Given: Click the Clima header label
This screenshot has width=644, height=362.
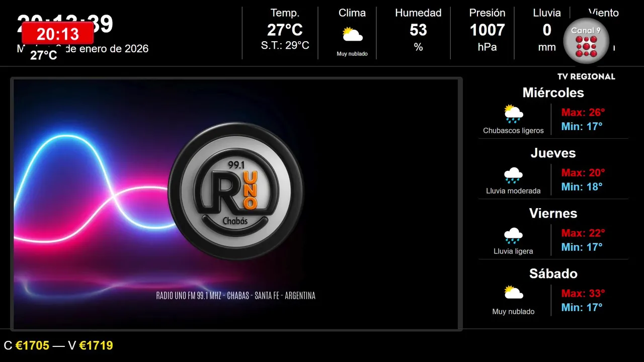Looking at the screenshot, I should coord(352,13).
